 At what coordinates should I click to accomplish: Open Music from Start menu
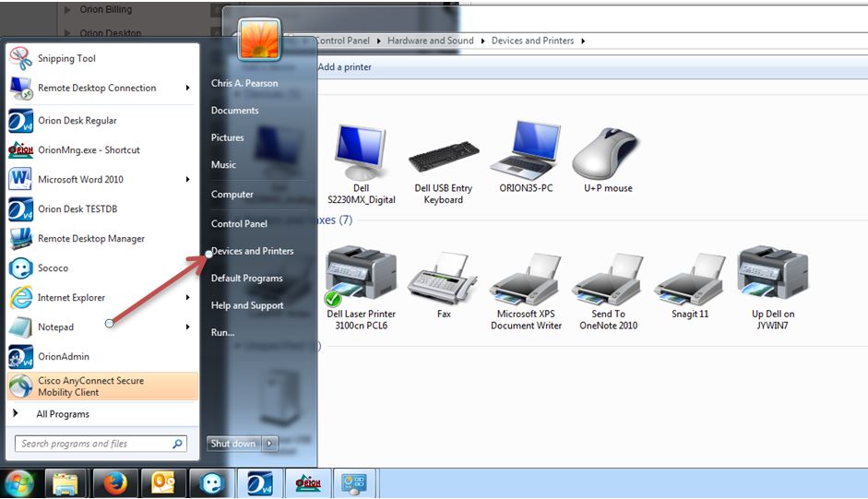[223, 164]
